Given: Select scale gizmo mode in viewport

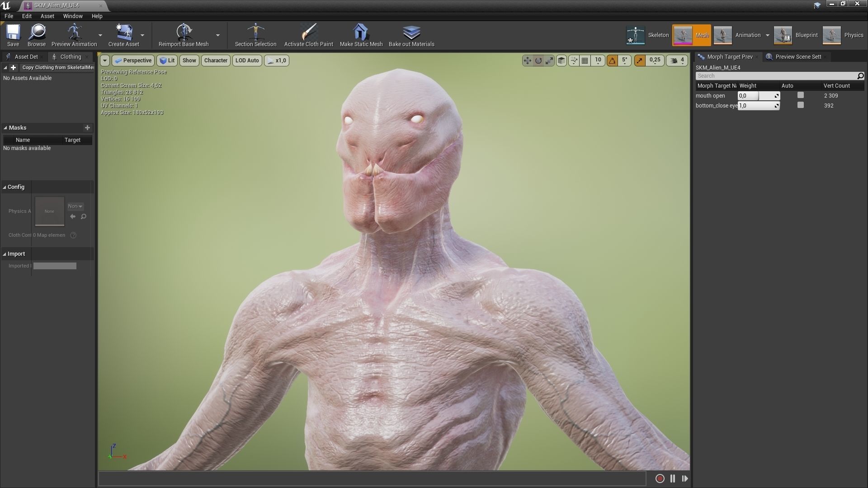Looking at the screenshot, I should (x=549, y=61).
